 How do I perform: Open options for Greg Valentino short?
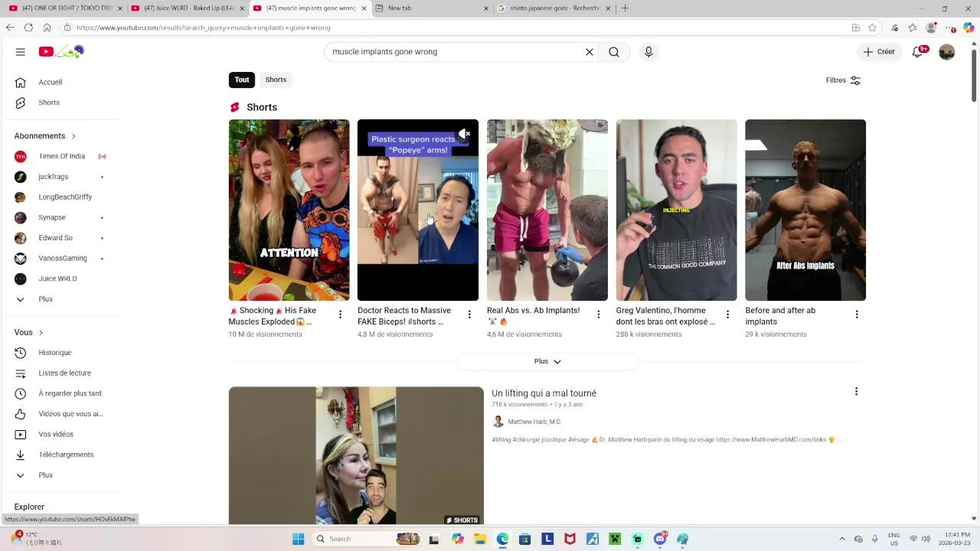[x=727, y=315]
